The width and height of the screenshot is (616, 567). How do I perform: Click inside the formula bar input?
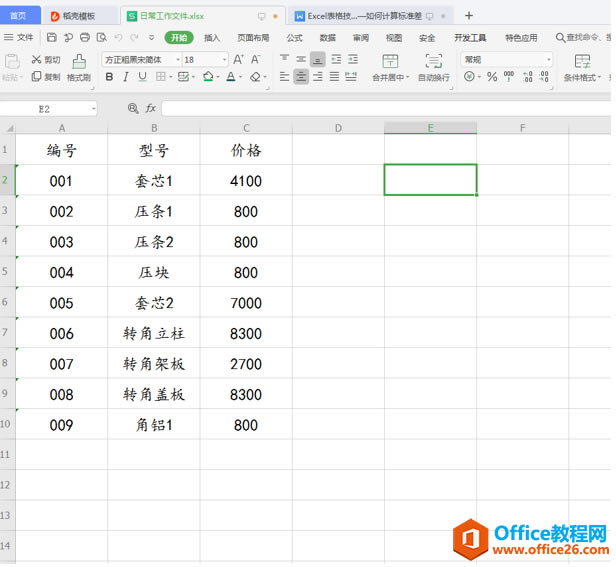[x=386, y=108]
